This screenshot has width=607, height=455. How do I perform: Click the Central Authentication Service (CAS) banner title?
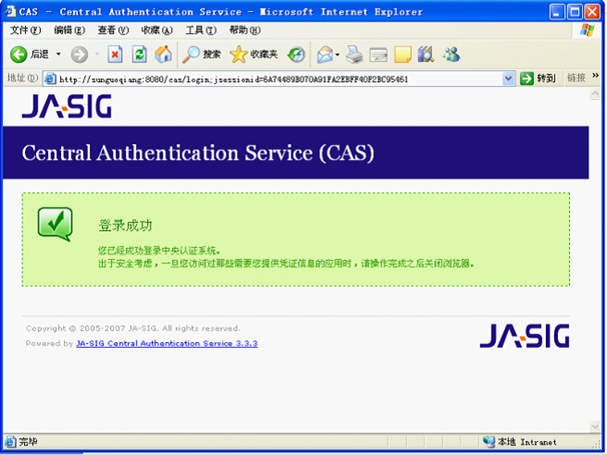click(198, 153)
